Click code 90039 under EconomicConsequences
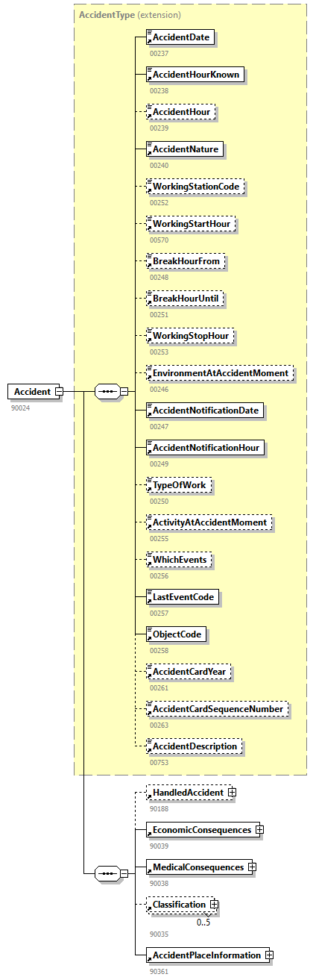 click(x=159, y=846)
